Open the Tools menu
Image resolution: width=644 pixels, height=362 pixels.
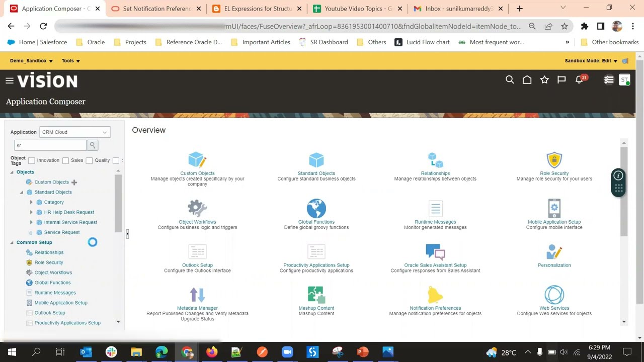(x=71, y=61)
